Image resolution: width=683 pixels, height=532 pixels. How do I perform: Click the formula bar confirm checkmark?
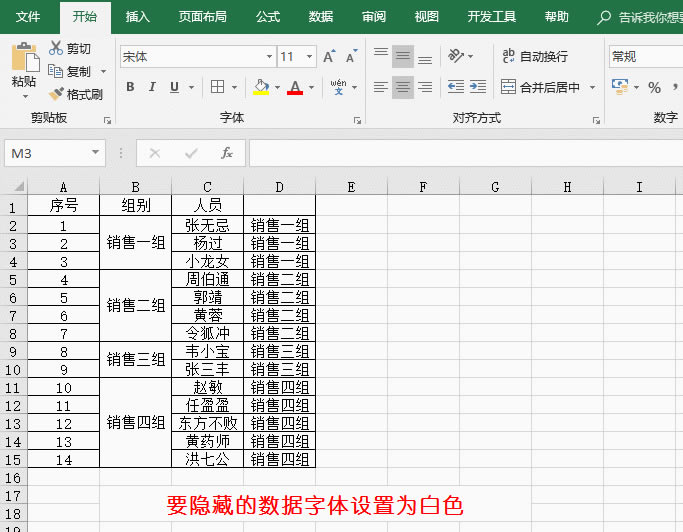point(191,153)
